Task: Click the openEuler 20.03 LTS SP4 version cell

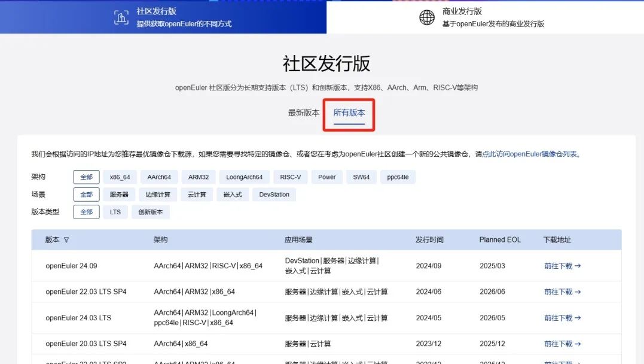Action: [86, 344]
